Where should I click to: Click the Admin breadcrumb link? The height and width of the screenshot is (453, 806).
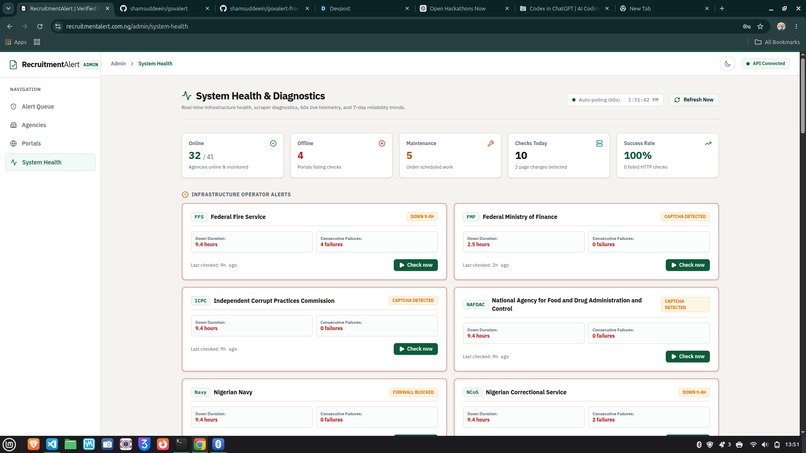point(118,64)
